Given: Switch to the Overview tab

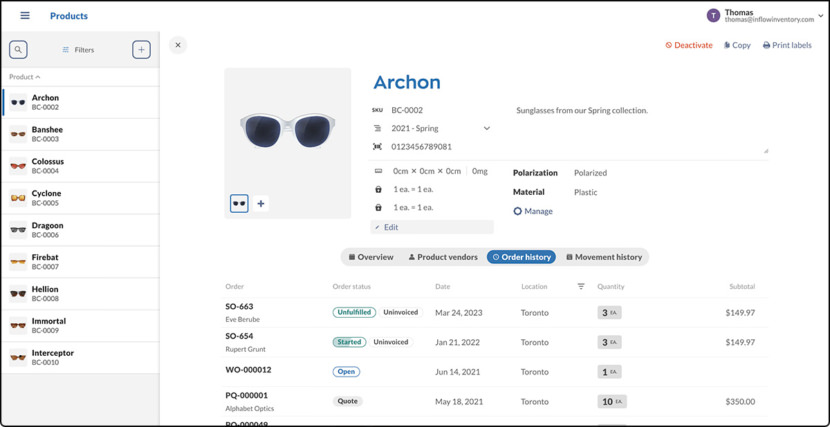Looking at the screenshot, I should [x=371, y=257].
